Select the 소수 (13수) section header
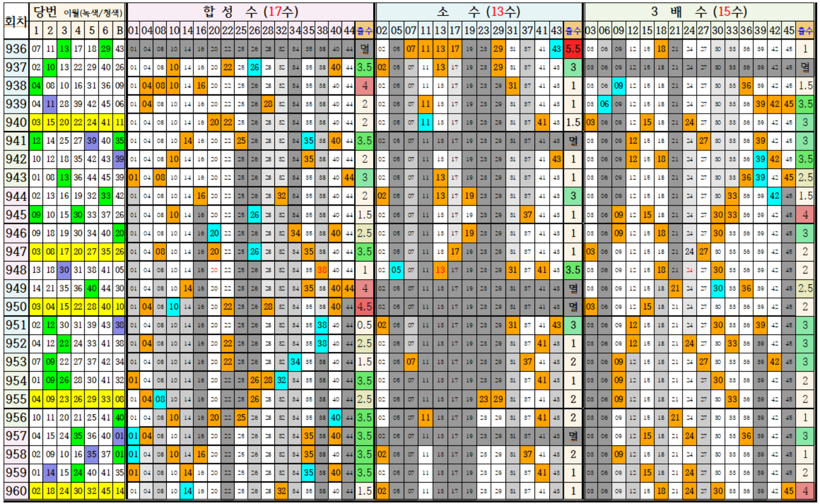The image size is (820, 504). click(x=478, y=11)
